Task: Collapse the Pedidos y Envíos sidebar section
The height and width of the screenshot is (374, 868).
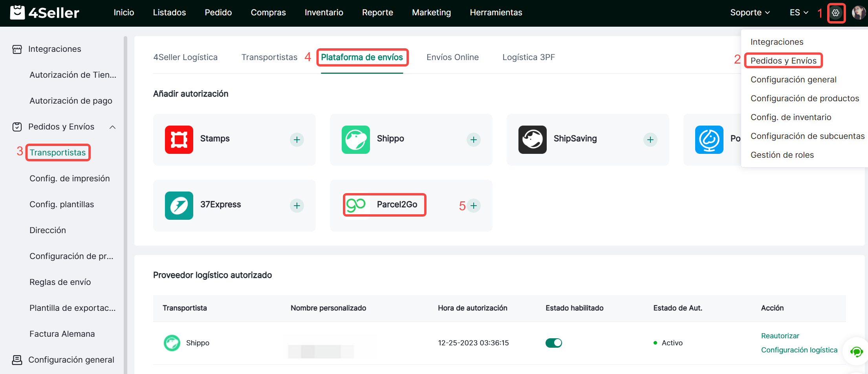Action: click(112, 127)
